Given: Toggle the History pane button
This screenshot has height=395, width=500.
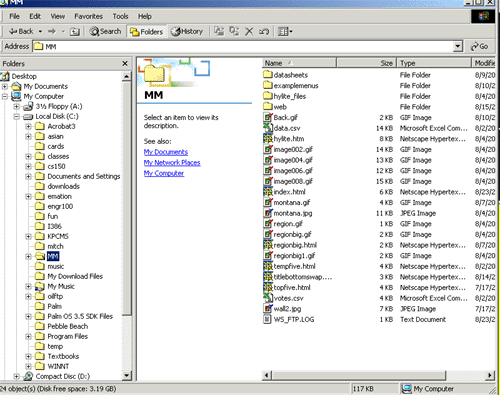Looking at the screenshot, I should click(x=187, y=32).
